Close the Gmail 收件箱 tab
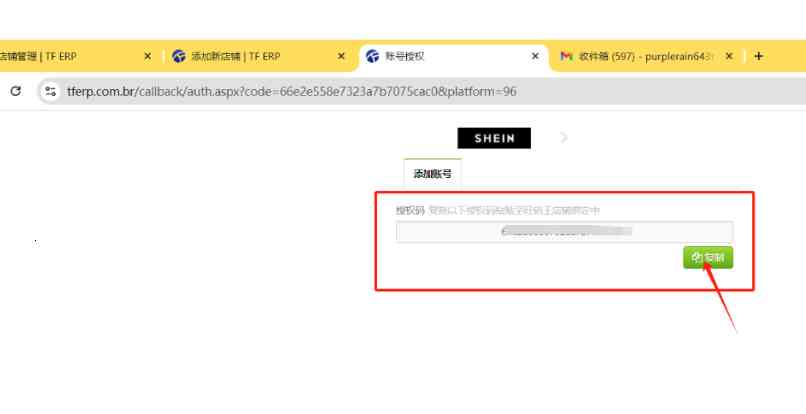806x414 pixels. [729, 56]
